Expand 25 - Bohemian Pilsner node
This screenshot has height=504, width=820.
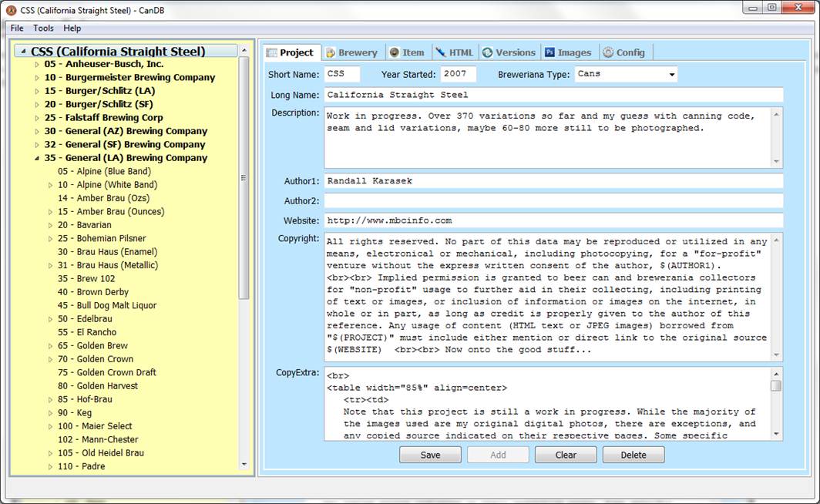click(50, 239)
